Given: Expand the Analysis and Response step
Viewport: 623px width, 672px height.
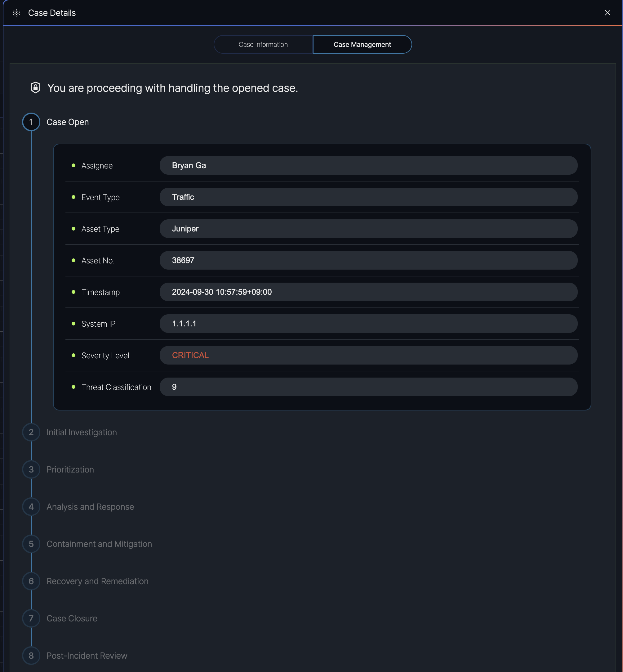Looking at the screenshot, I should tap(90, 506).
